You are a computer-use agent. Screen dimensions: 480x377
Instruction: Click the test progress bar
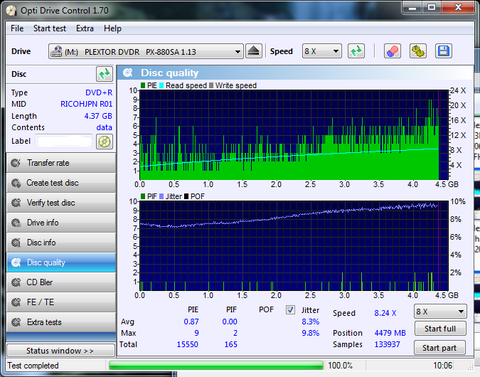(x=216, y=365)
